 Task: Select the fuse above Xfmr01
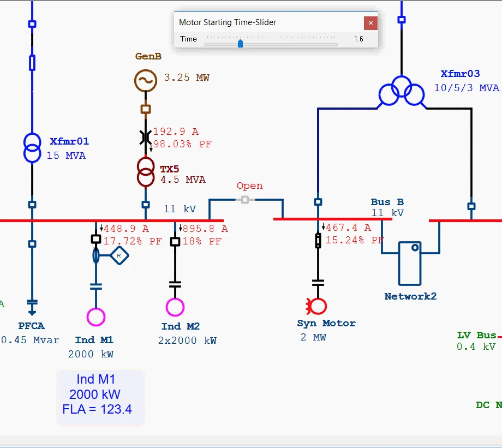tap(32, 63)
